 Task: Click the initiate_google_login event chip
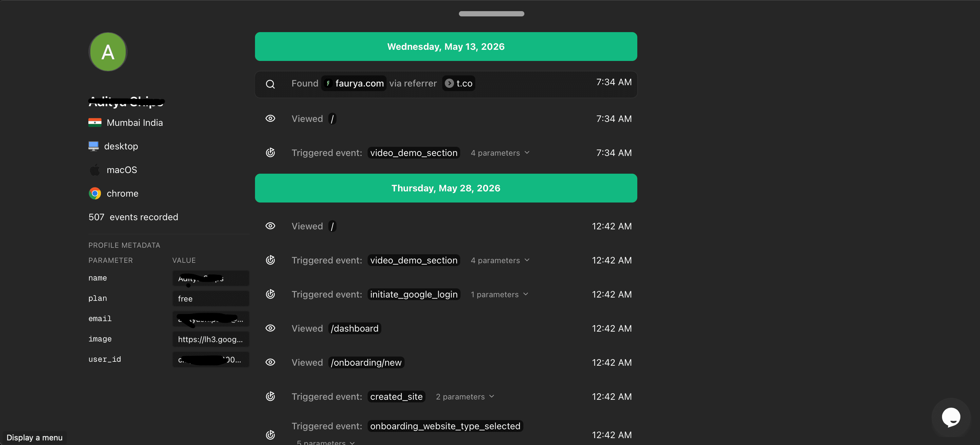(x=413, y=294)
